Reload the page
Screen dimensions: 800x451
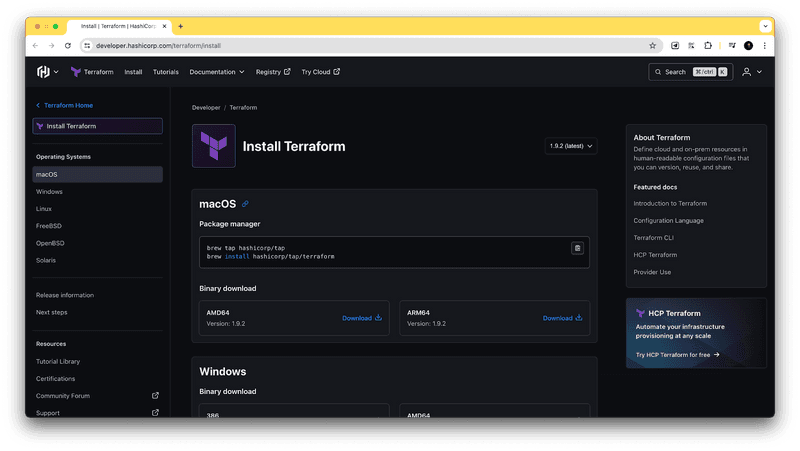point(68,45)
